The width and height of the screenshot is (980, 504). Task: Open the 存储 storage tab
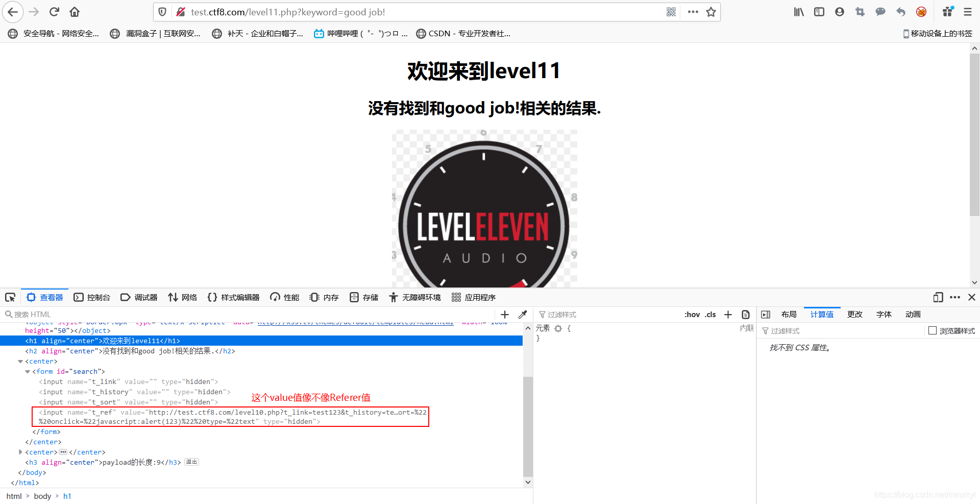click(364, 297)
